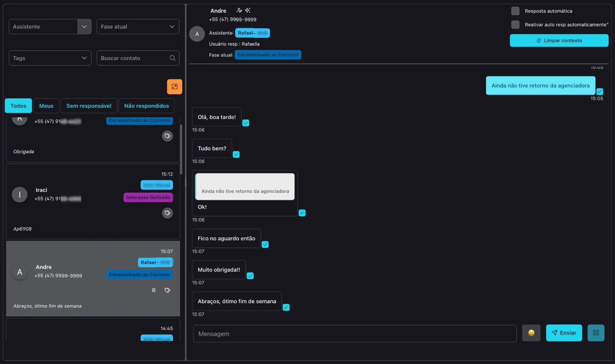
Task: Click "Usuário resp.: Rafaella" text
Action: tap(234, 44)
